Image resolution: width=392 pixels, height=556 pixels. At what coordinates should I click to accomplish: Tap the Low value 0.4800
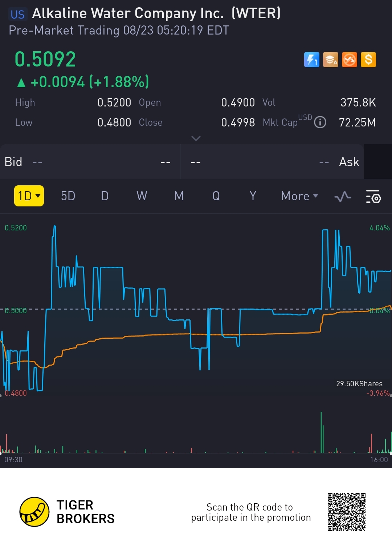[x=114, y=122]
